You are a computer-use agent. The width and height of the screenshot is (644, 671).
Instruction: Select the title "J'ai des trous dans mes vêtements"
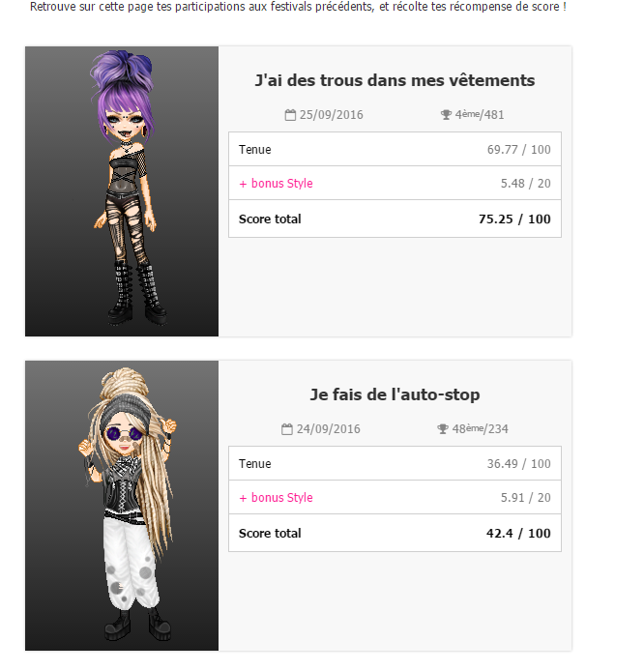tap(395, 81)
